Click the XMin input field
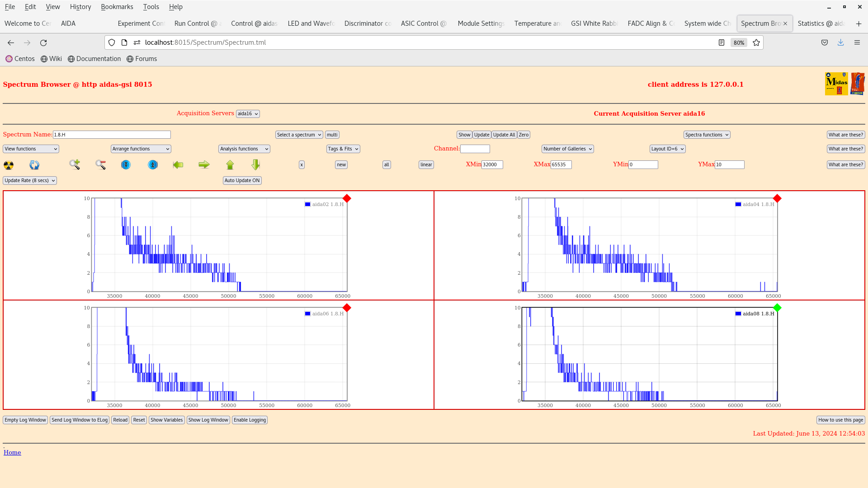The width and height of the screenshot is (868, 488). 492,165
